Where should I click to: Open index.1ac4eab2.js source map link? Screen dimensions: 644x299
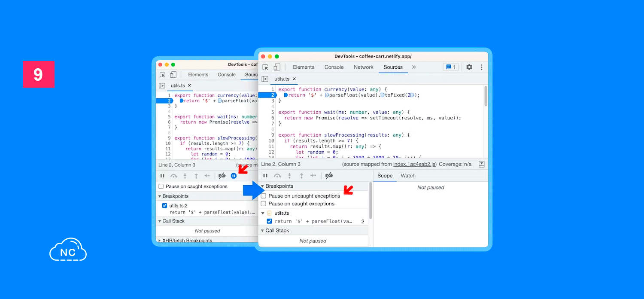[415, 164]
